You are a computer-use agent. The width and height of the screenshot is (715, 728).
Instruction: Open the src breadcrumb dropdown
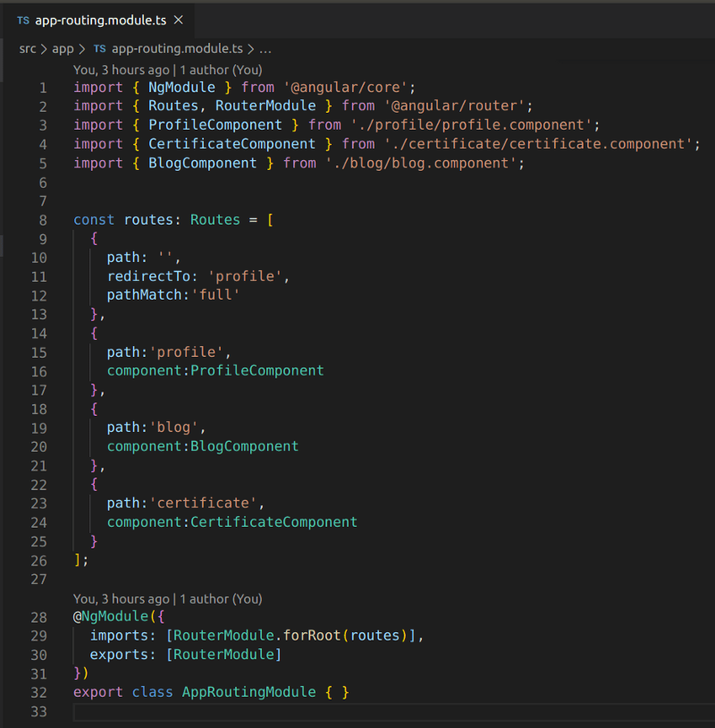[x=28, y=49]
